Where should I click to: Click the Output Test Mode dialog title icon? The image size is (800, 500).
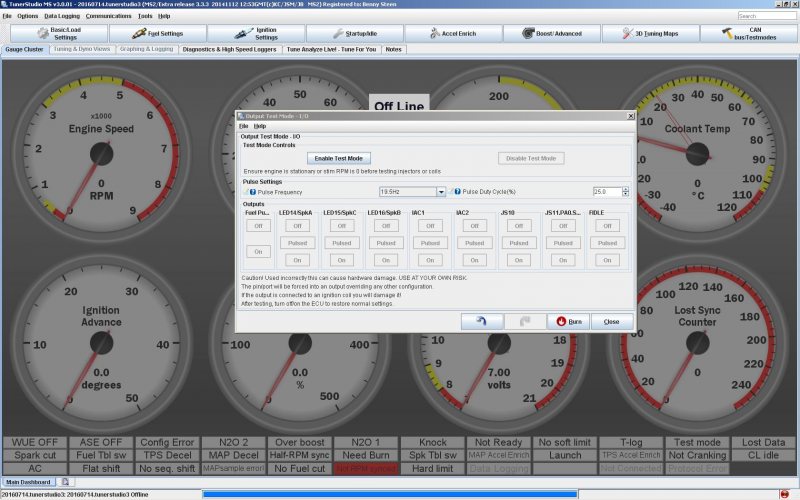point(241,116)
